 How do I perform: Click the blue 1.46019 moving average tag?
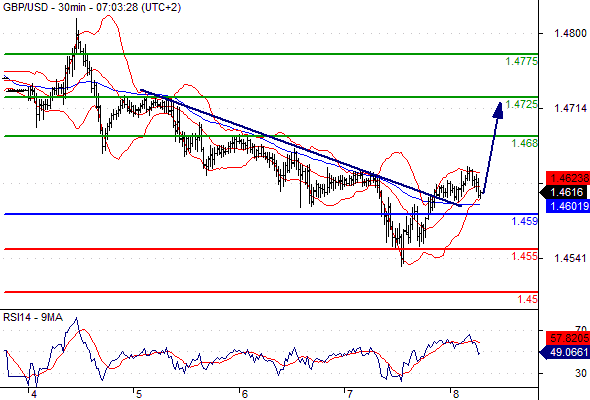568,206
